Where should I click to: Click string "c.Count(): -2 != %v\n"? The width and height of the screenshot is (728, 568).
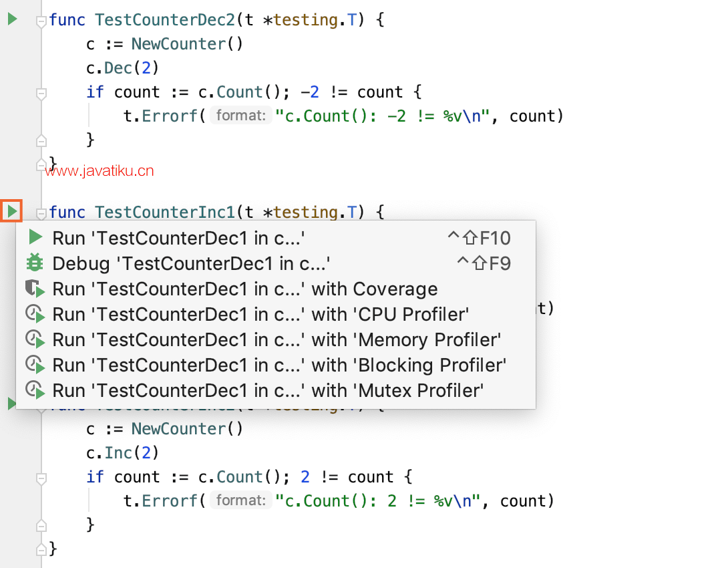click(x=382, y=116)
